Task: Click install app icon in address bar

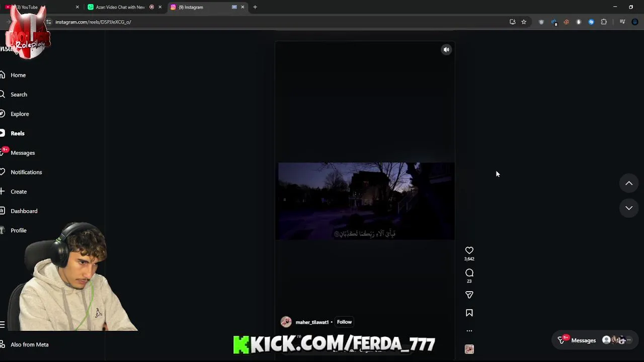Action: (512, 22)
